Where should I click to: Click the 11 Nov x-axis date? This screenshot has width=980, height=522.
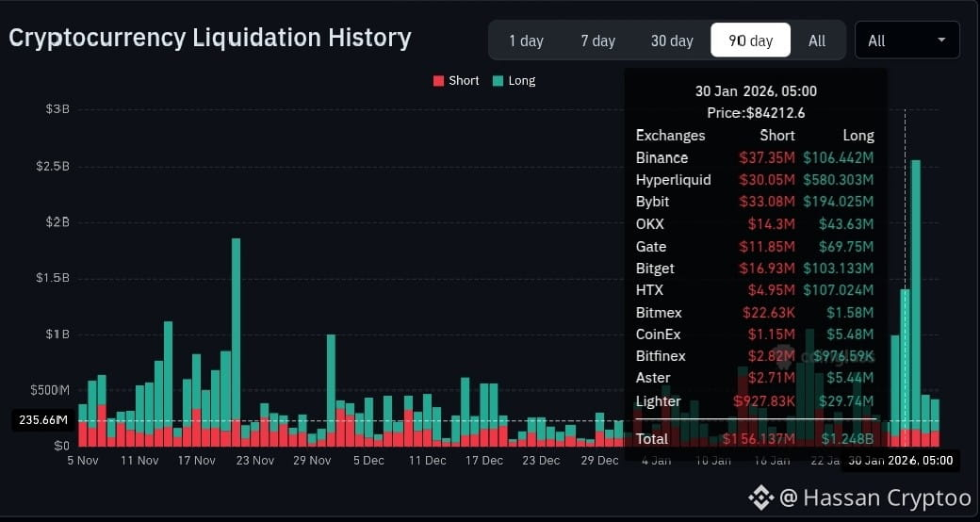[139, 460]
